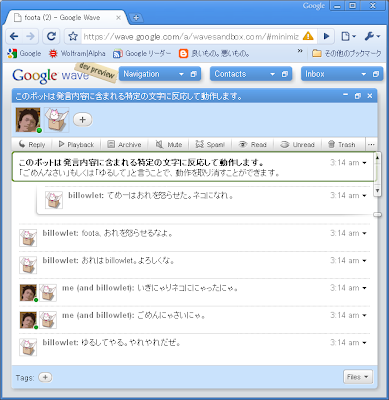389x400 pixels.
Task: Open the page menu icon
Action: pos(348,36)
